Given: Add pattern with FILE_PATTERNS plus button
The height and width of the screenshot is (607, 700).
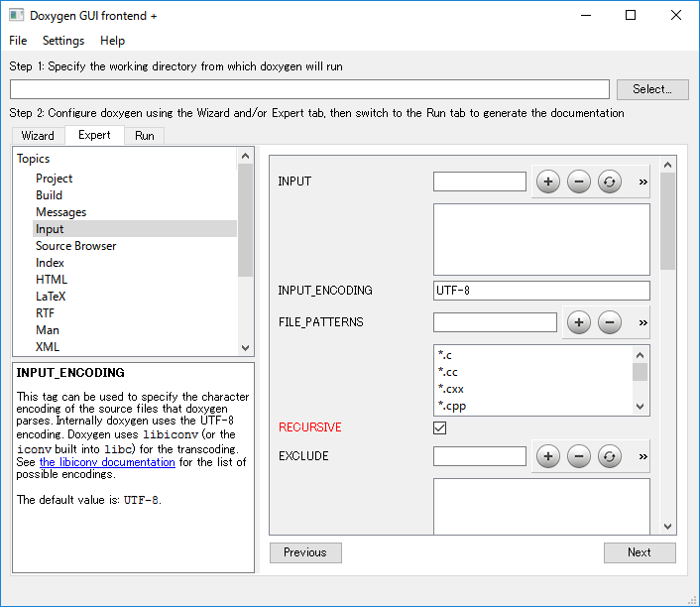Looking at the screenshot, I should [x=579, y=322].
